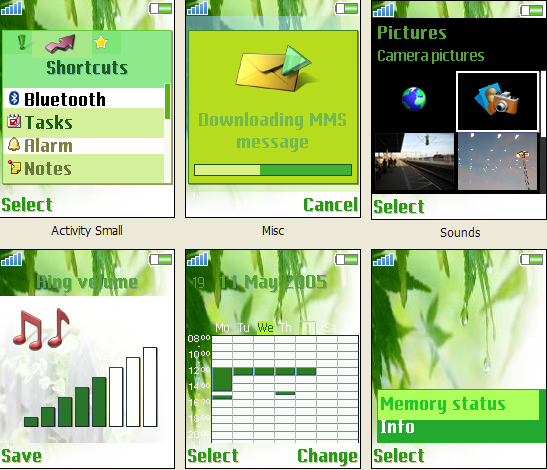Click the Sounds preview label

pyautogui.click(x=460, y=232)
